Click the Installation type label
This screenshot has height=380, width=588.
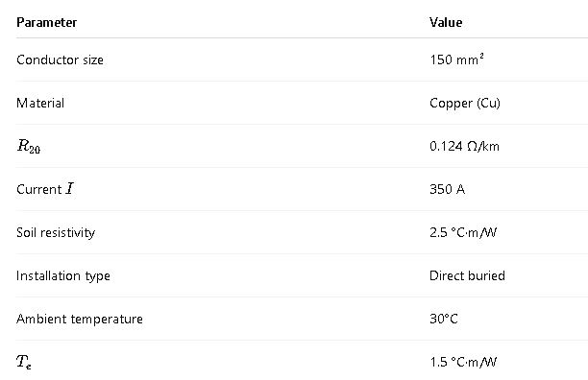(x=63, y=276)
